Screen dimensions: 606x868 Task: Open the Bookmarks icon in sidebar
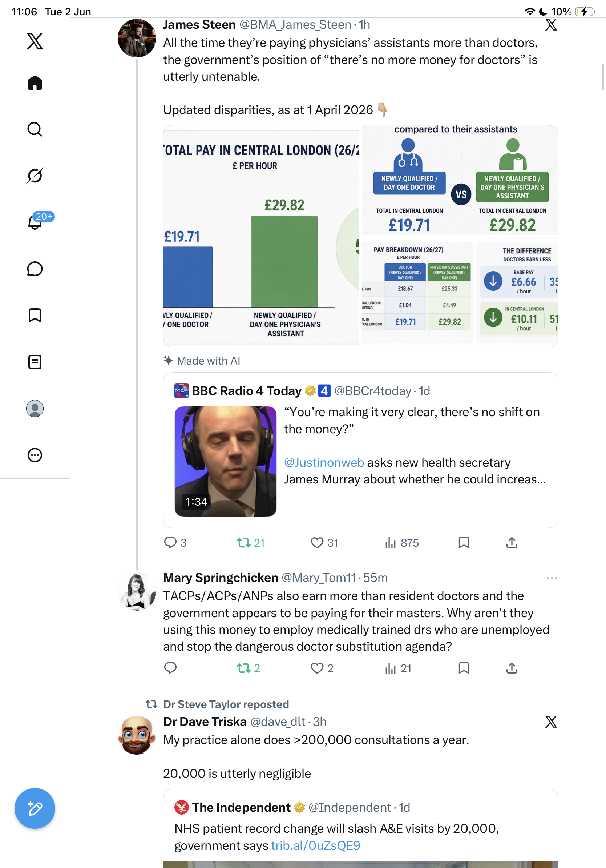pos(35,315)
